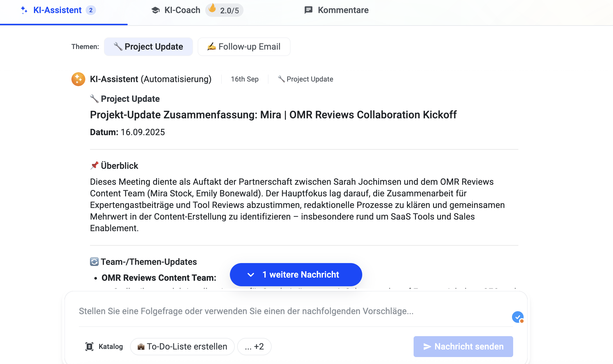613x364 pixels.
Task: Expand the 1 weitere Nachricht button
Action: (x=296, y=274)
